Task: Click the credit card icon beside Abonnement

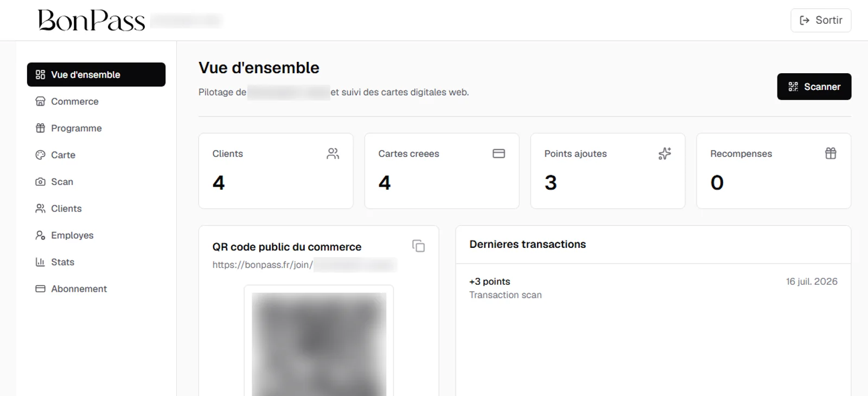Action: [40, 289]
